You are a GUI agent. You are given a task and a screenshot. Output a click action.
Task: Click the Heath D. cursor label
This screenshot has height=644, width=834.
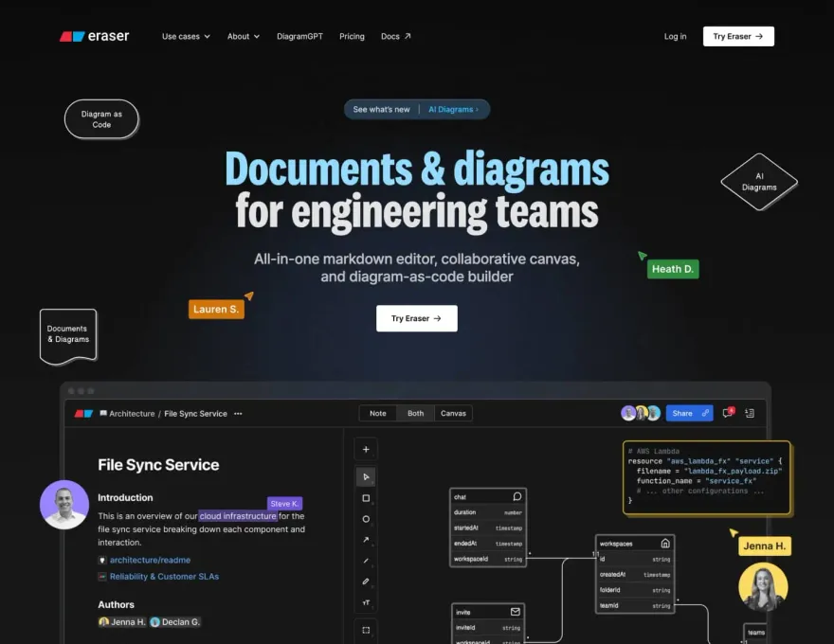click(x=673, y=269)
